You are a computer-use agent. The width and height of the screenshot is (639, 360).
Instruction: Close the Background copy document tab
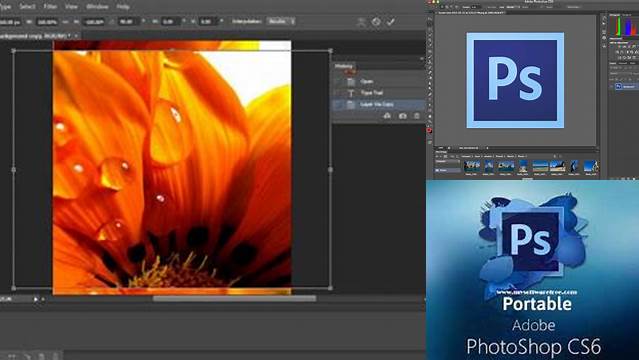76,36
